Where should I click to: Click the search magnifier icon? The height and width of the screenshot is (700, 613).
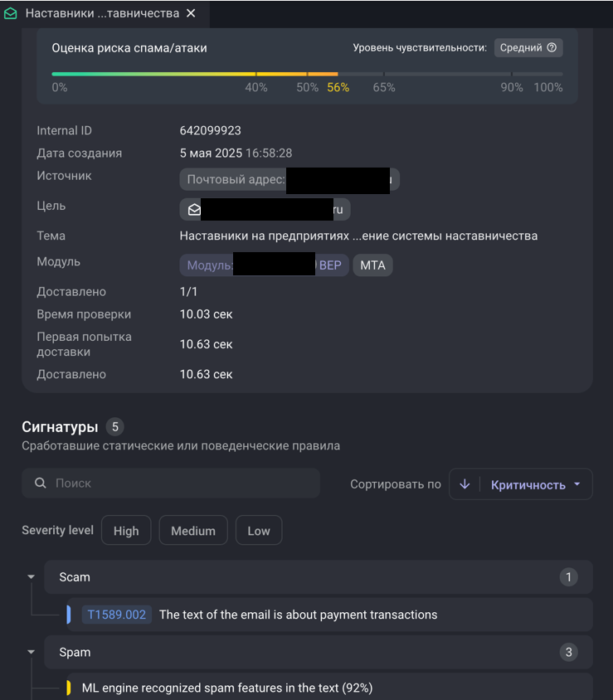(40, 483)
